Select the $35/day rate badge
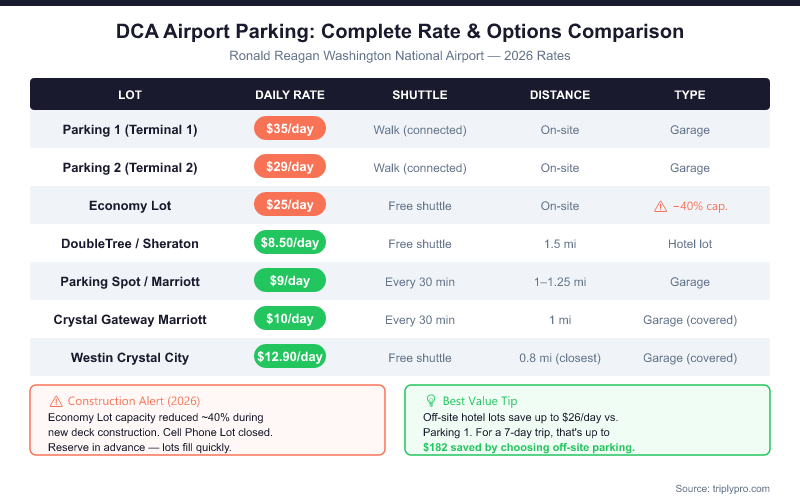 [290, 130]
